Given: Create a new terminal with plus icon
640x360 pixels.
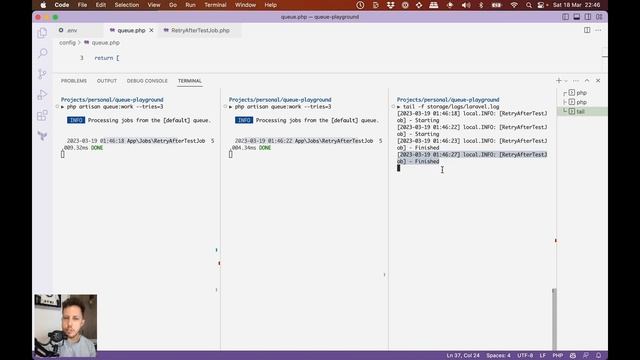Looking at the screenshot, I should pos(559,80).
